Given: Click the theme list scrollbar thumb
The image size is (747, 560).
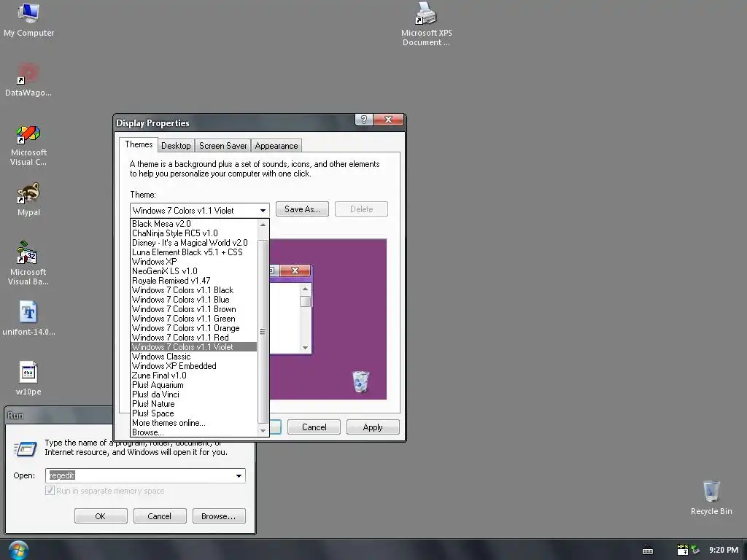Looking at the screenshot, I should (263, 332).
